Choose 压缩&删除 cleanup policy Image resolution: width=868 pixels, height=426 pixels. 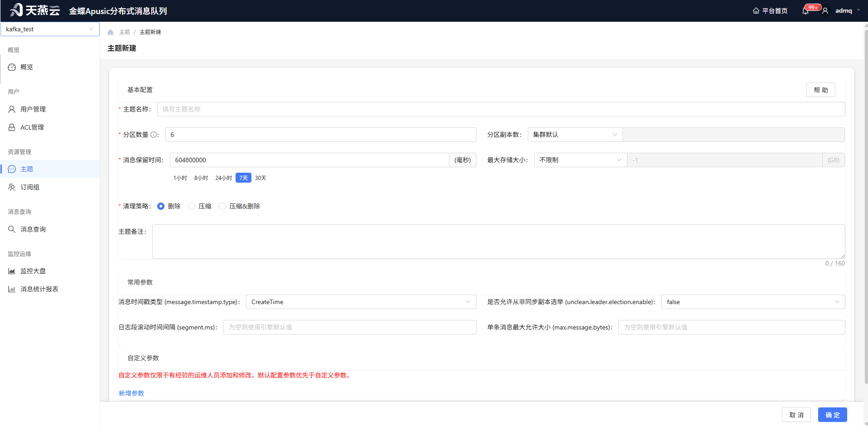click(x=222, y=206)
